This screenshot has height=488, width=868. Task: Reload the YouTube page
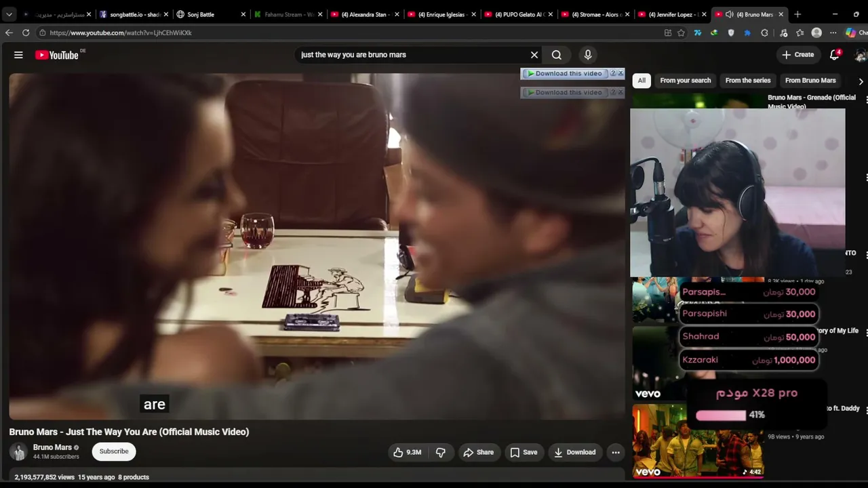[x=26, y=33]
